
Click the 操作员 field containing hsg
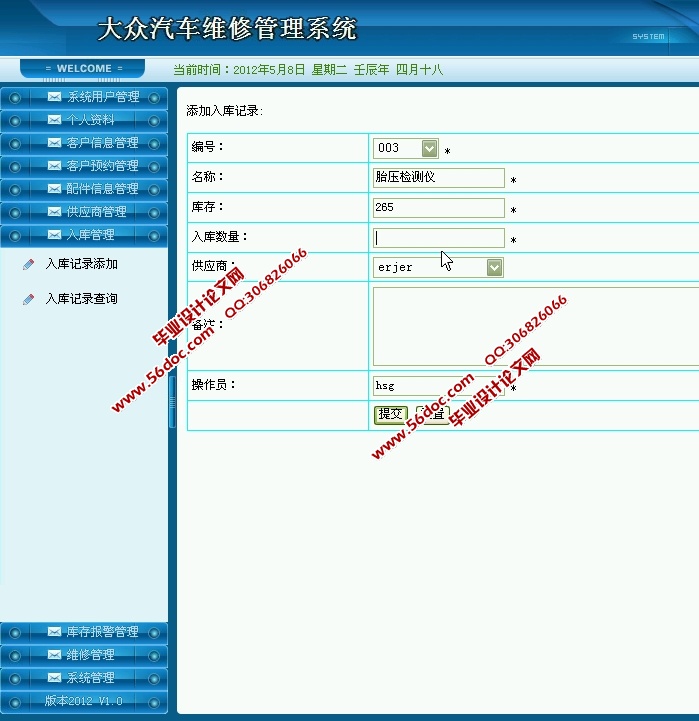(x=439, y=385)
